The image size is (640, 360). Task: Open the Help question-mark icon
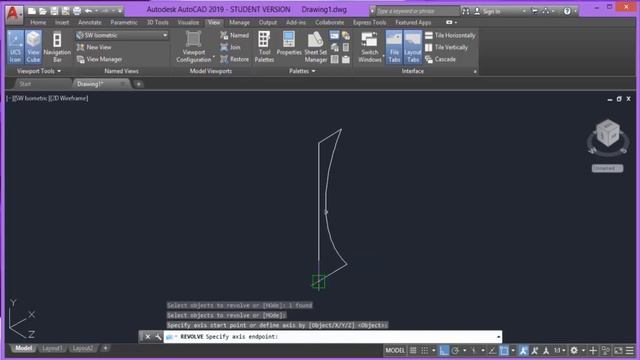[567, 11]
